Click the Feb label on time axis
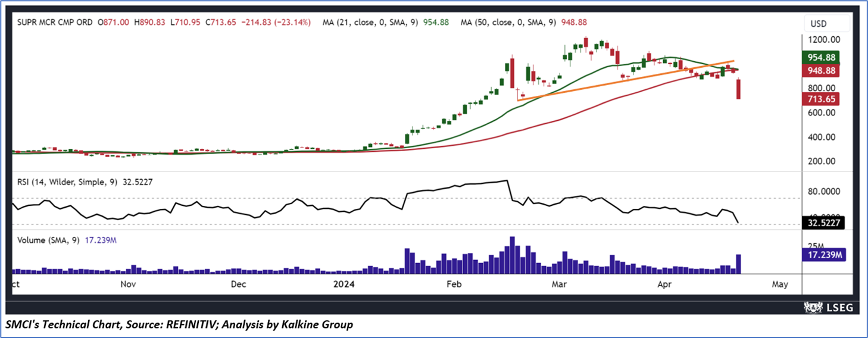This screenshot has height=338, width=868. coord(454,284)
